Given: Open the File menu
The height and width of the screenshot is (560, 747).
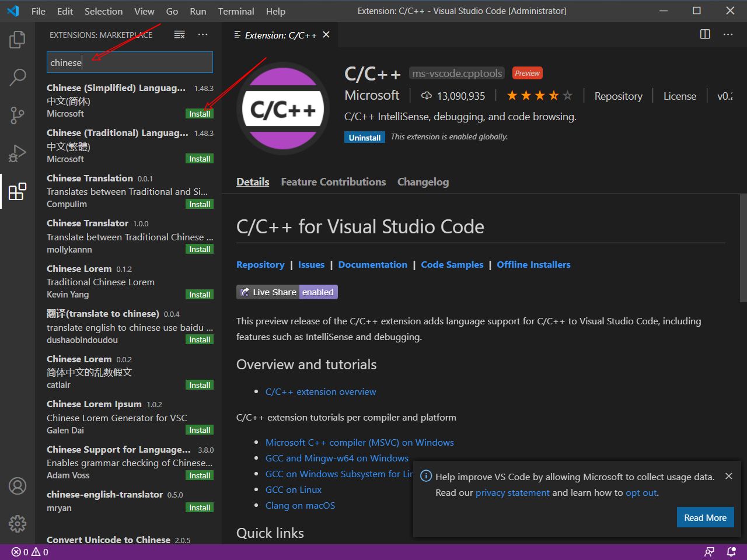Looking at the screenshot, I should point(39,11).
